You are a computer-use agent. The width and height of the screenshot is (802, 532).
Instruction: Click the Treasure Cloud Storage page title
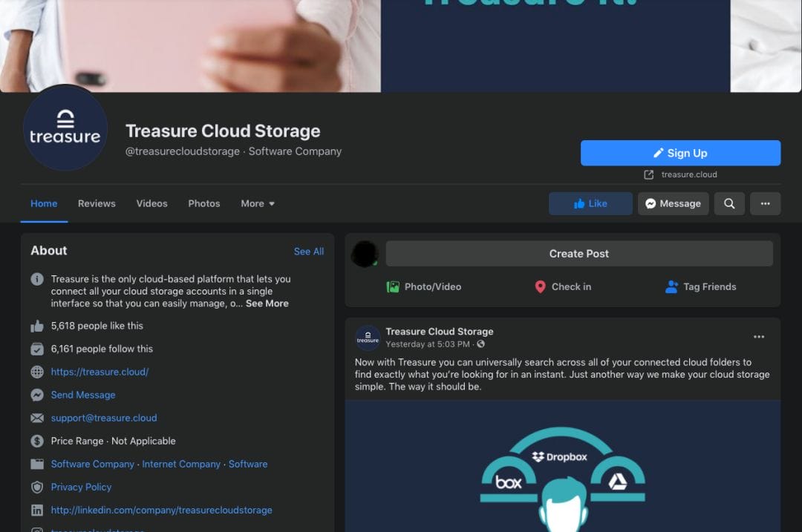[223, 131]
